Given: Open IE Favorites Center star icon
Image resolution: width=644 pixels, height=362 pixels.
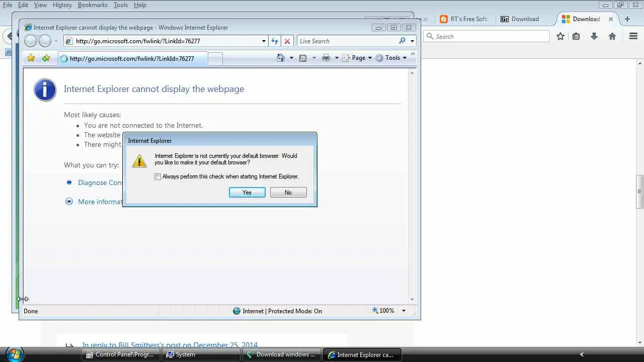Looking at the screenshot, I should coord(31,58).
